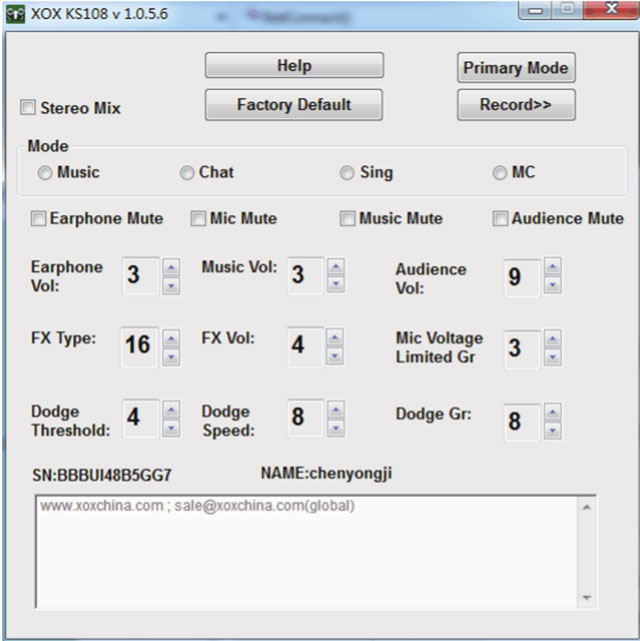This screenshot has width=640, height=641.
Task: Increase Audience Vol with up arrow
Action: 553,267
